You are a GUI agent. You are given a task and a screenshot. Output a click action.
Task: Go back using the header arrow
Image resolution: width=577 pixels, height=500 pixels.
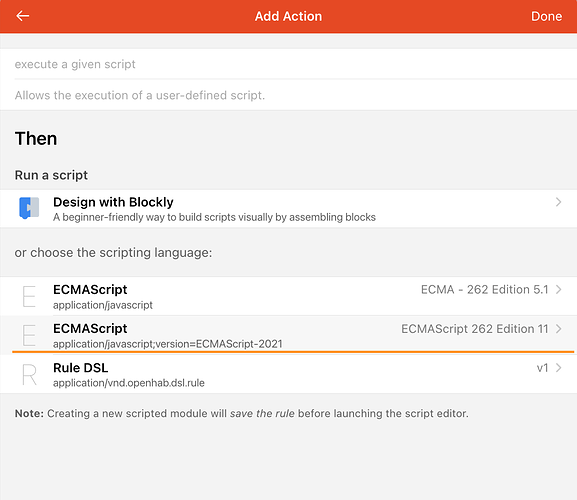[x=23, y=16]
